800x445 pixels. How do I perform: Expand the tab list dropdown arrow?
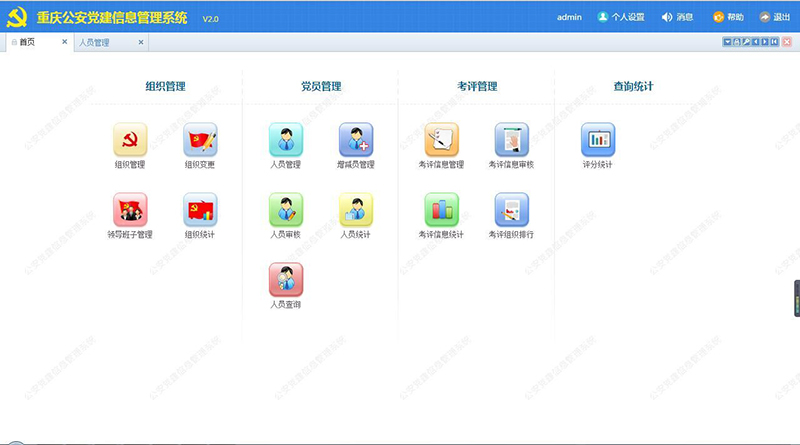click(727, 42)
